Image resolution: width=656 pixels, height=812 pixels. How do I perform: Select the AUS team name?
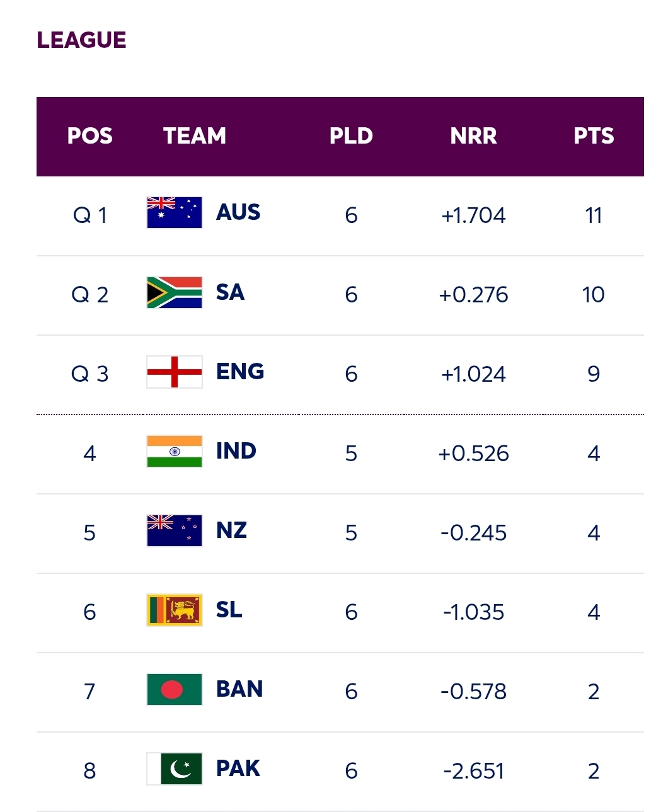pyautogui.click(x=238, y=213)
